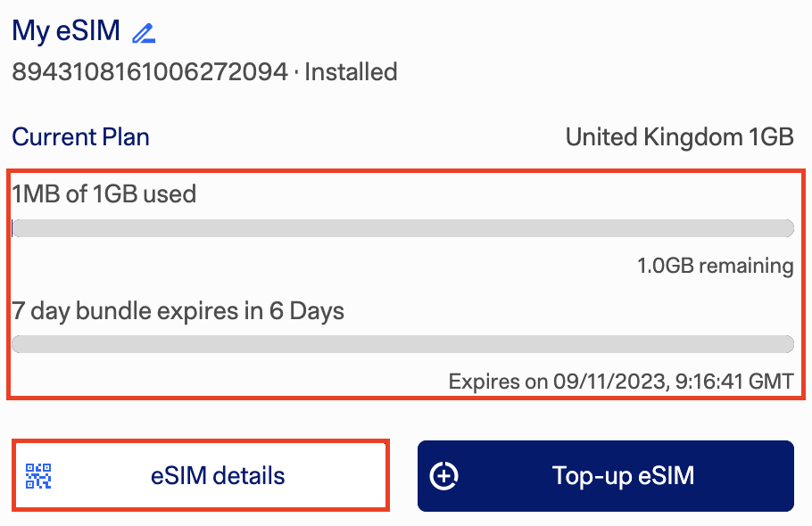This screenshot has height=526, width=812.
Task: Click the QR code icon
Action: (x=38, y=476)
